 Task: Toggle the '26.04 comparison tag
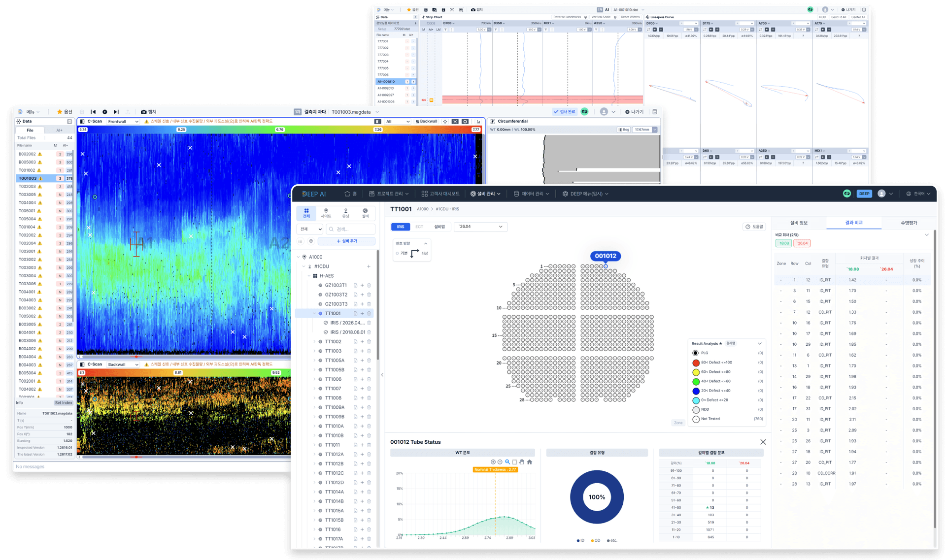tap(802, 243)
